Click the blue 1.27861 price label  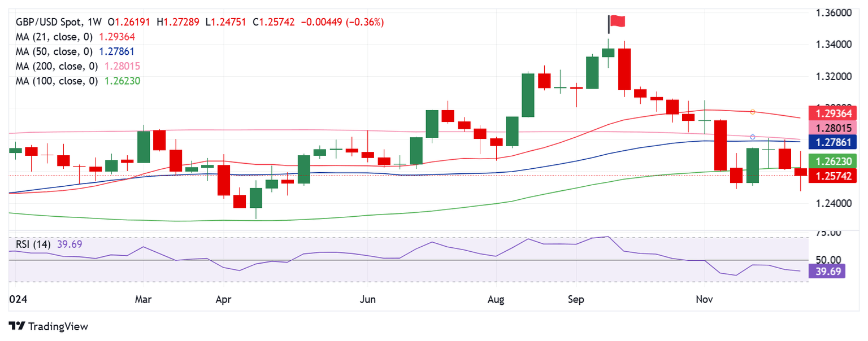tap(833, 142)
